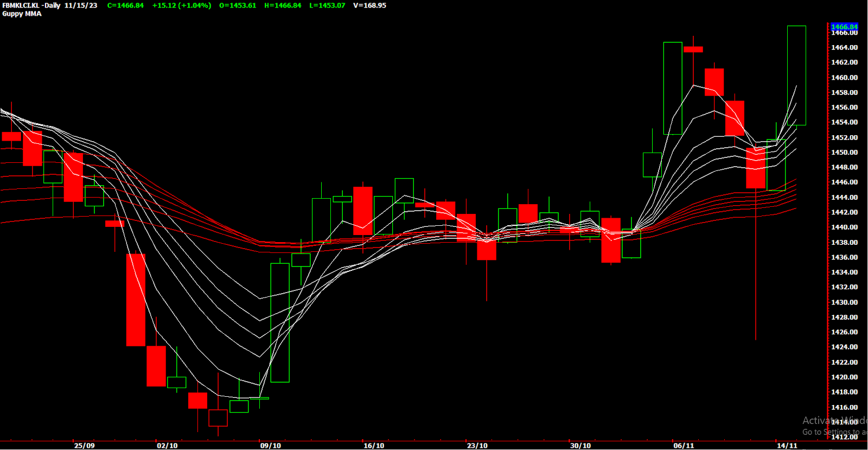Click the 06/11 date axis label

point(684,446)
